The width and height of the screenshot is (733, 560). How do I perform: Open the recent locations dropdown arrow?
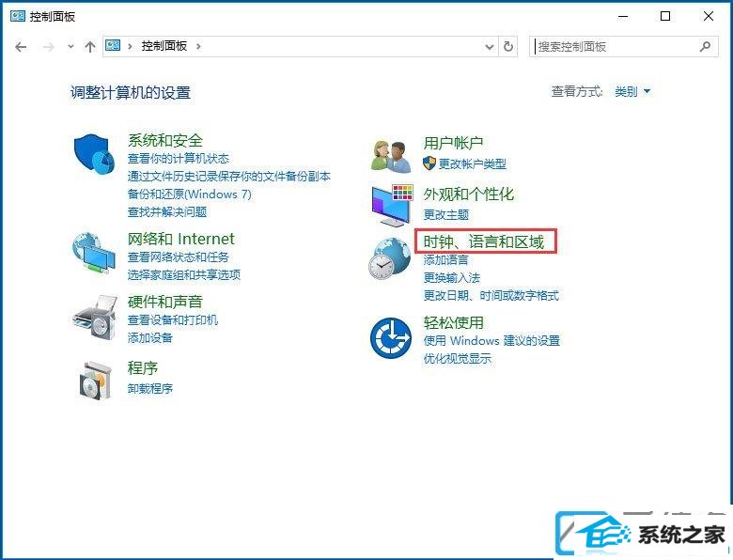(x=70, y=46)
